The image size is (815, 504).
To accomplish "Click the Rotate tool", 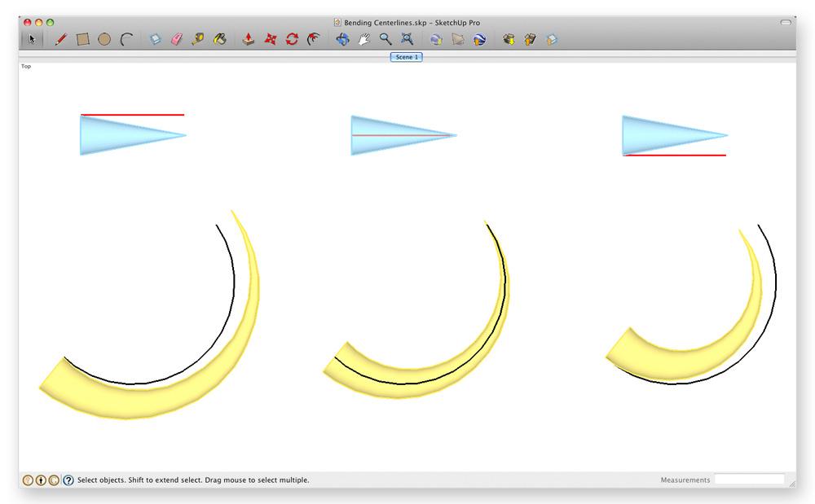I will point(292,39).
